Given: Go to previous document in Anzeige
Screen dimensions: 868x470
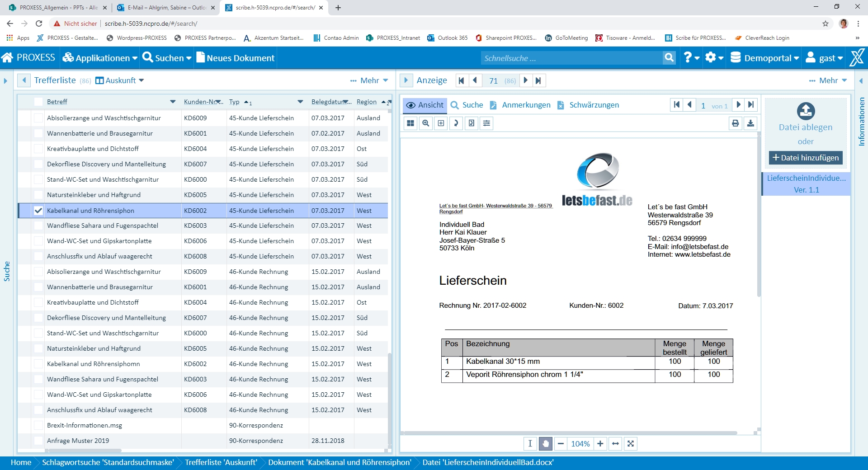Looking at the screenshot, I should point(475,80).
